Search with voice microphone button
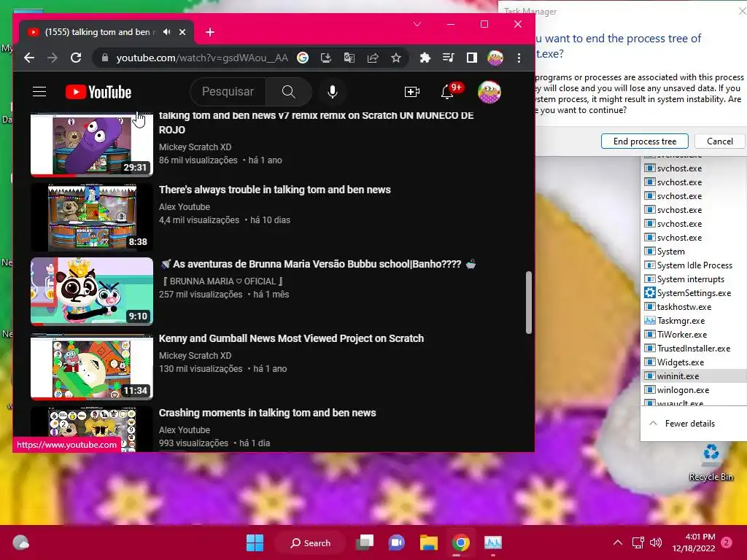This screenshot has height=560, width=747. [333, 92]
